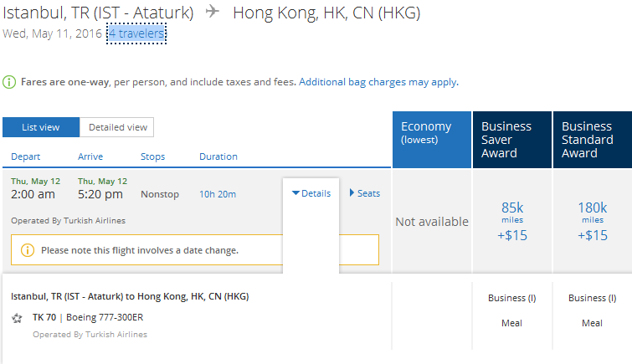The height and width of the screenshot is (364, 632).
Task: Choose the 180k miles +$15 fare
Action: point(592,221)
